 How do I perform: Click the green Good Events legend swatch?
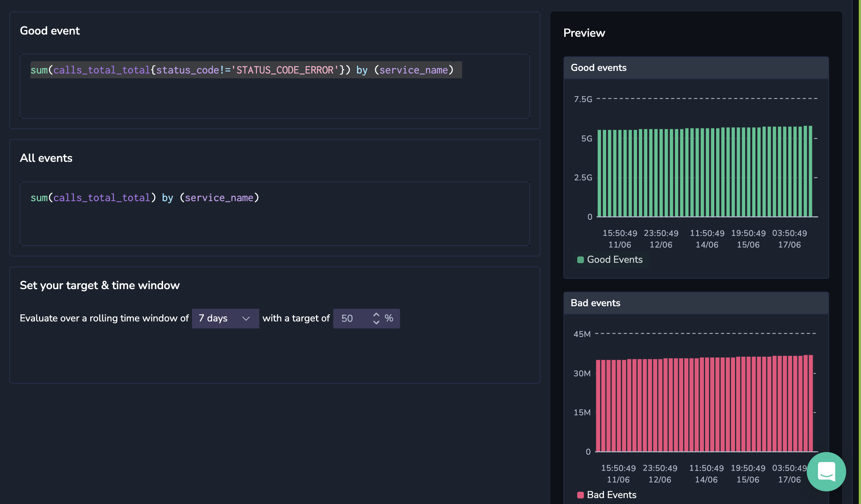[580, 260]
